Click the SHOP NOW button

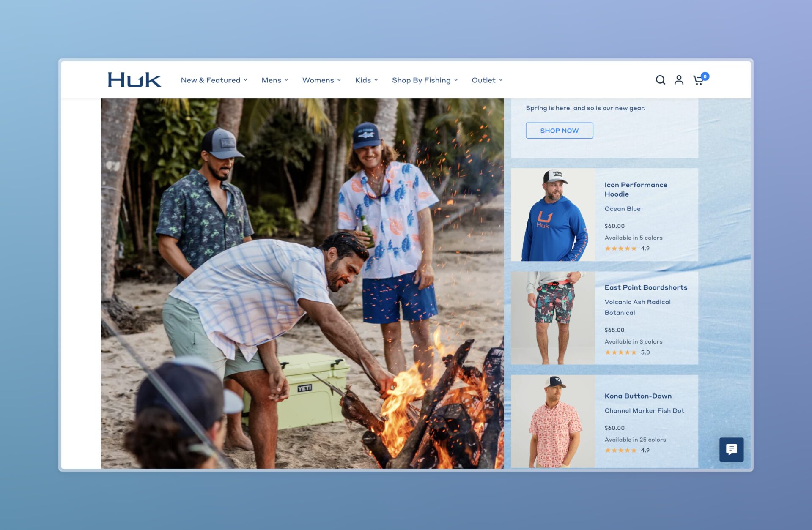(x=559, y=131)
